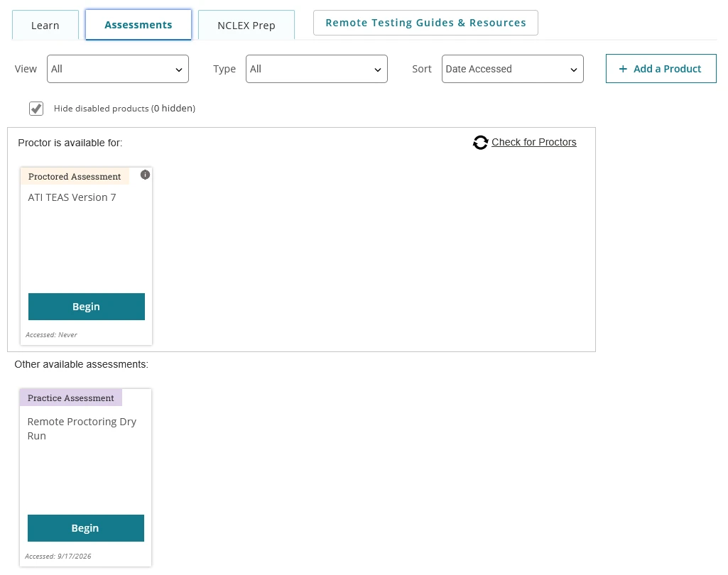The height and width of the screenshot is (575, 728).
Task: Click the Proctor is available for heading
Action: click(x=70, y=143)
